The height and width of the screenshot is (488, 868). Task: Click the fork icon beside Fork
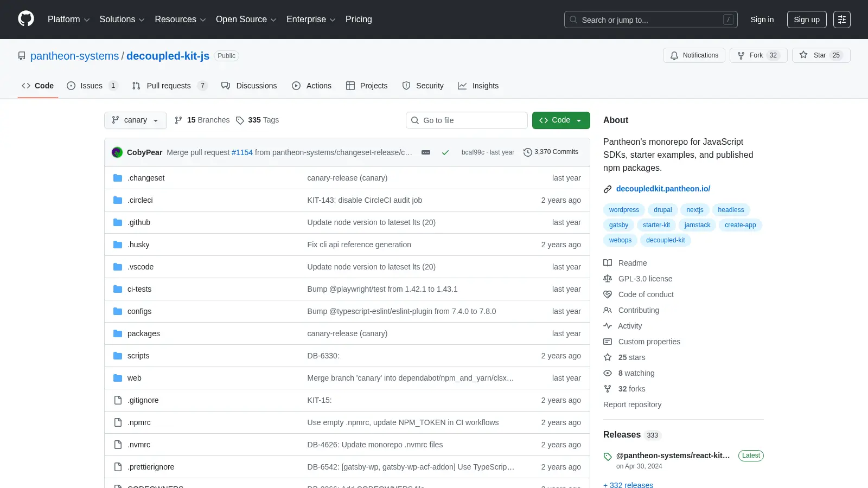point(741,55)
